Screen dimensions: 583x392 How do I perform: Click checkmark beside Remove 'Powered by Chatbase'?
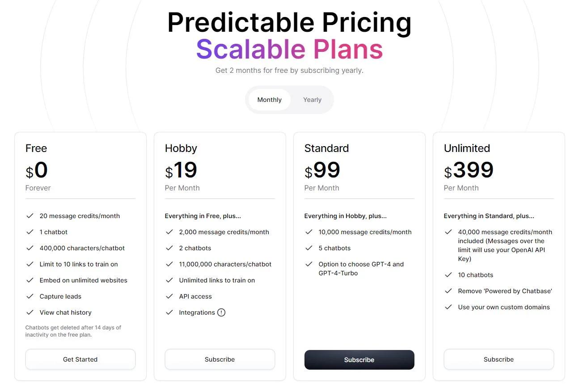pos(448,291)
